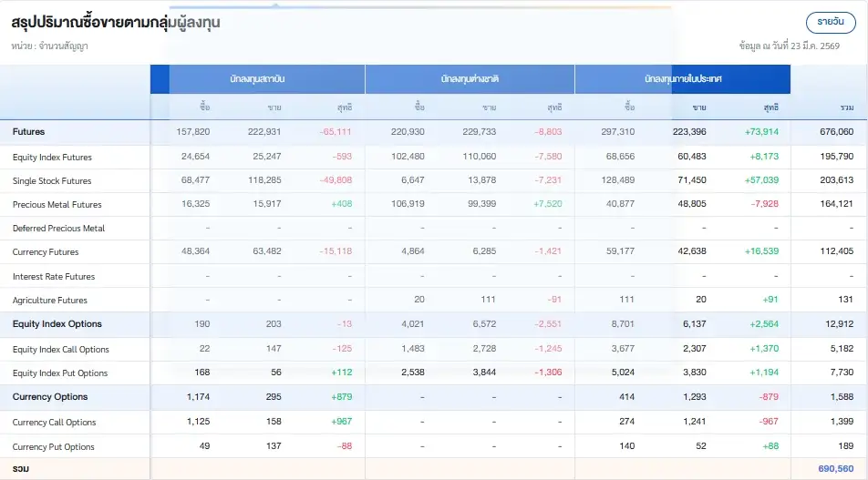The height and width of the screenshot is (480, 868).
Task: Click the grand total value 690,560
Action: coord(835,469)
